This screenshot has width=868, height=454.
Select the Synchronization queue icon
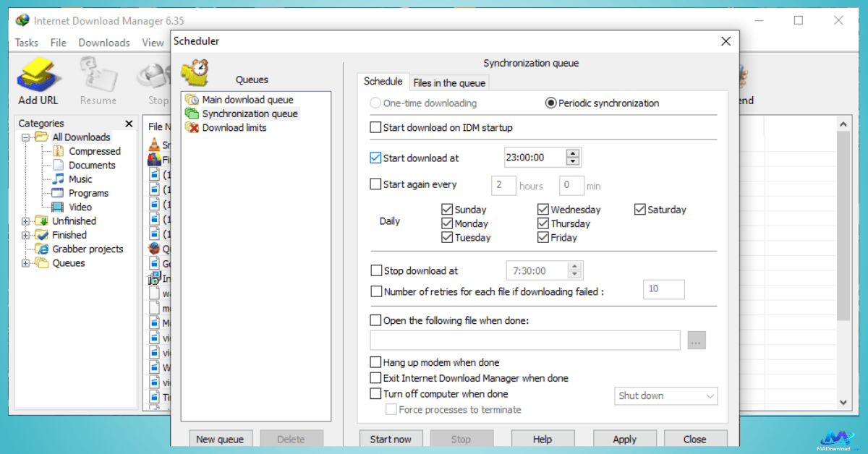coord(192,113)
